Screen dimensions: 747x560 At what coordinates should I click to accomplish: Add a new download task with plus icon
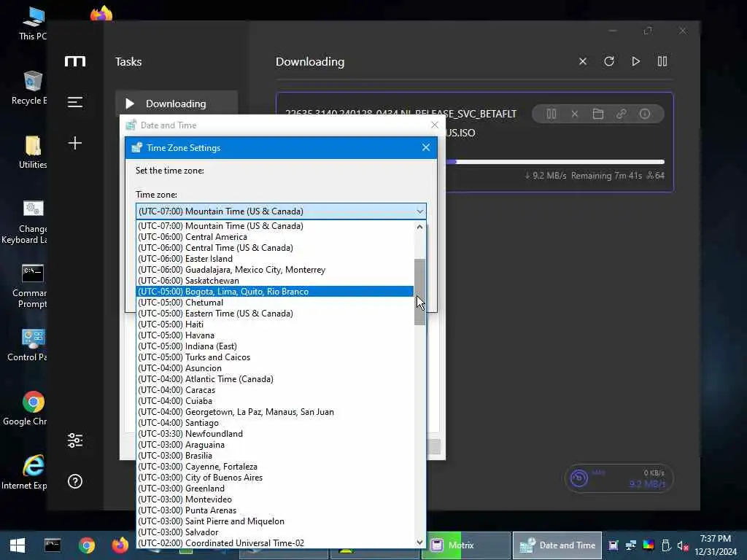[x=75, y=143]
